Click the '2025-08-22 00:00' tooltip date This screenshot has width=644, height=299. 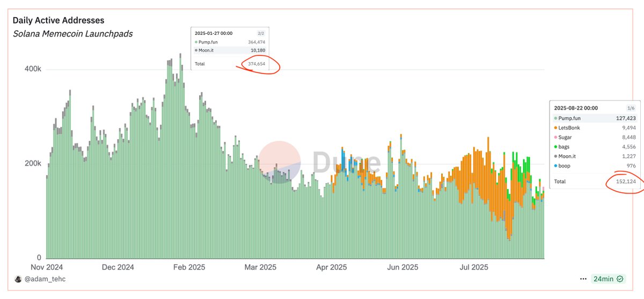pos(576,108)
